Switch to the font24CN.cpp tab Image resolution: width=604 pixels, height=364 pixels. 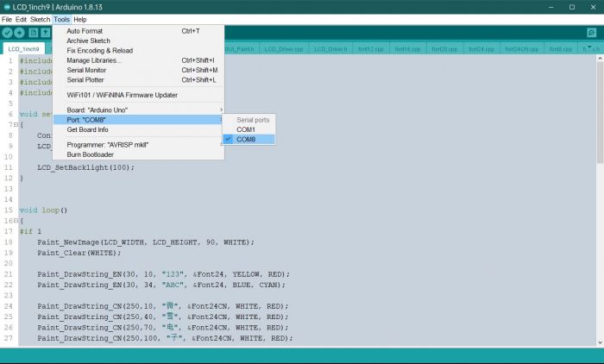coord(522,49)
